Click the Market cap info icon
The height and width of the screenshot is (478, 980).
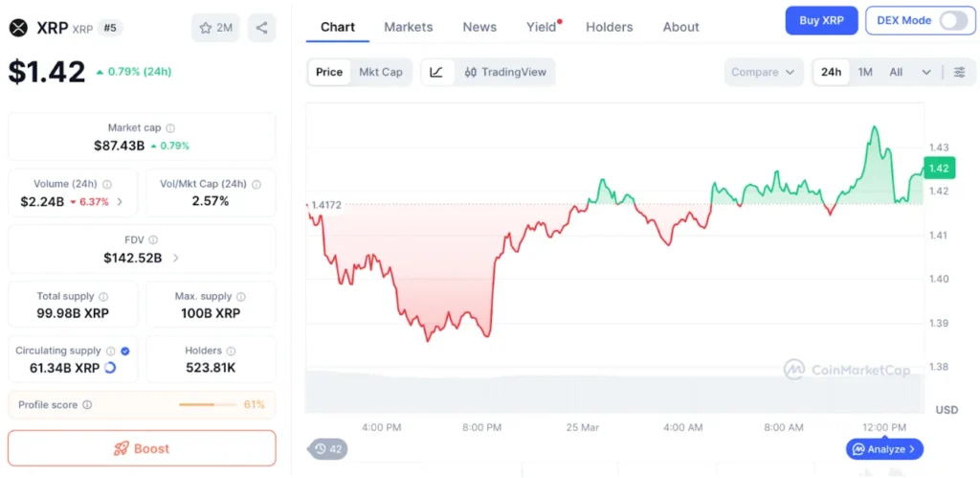170,127
